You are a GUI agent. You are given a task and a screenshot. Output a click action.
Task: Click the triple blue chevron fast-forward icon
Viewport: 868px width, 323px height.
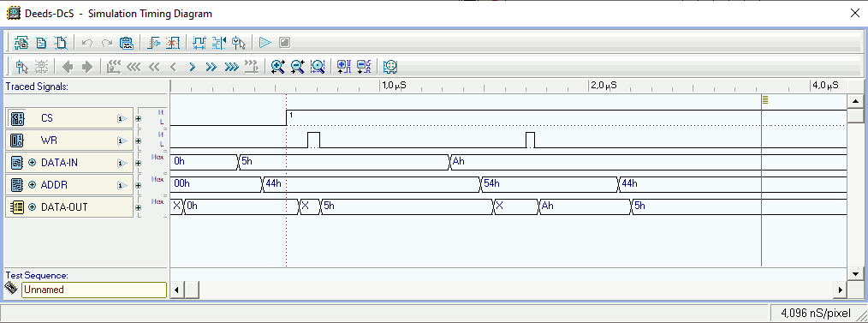(231, 67)
